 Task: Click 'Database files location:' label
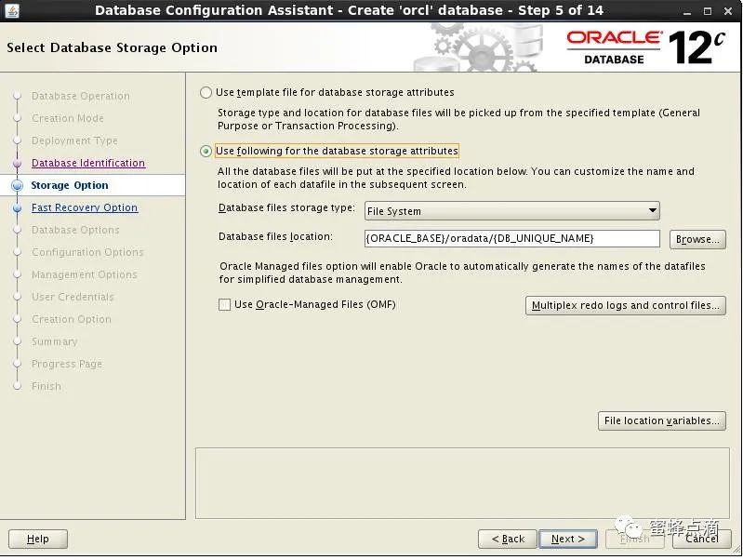coord(276,236)
